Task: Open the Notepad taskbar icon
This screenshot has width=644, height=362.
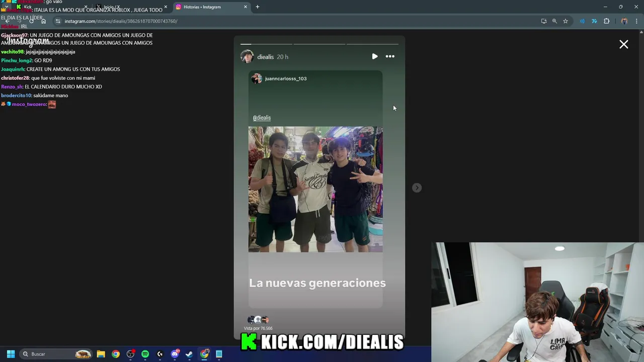Action: [x=219, y=354]
